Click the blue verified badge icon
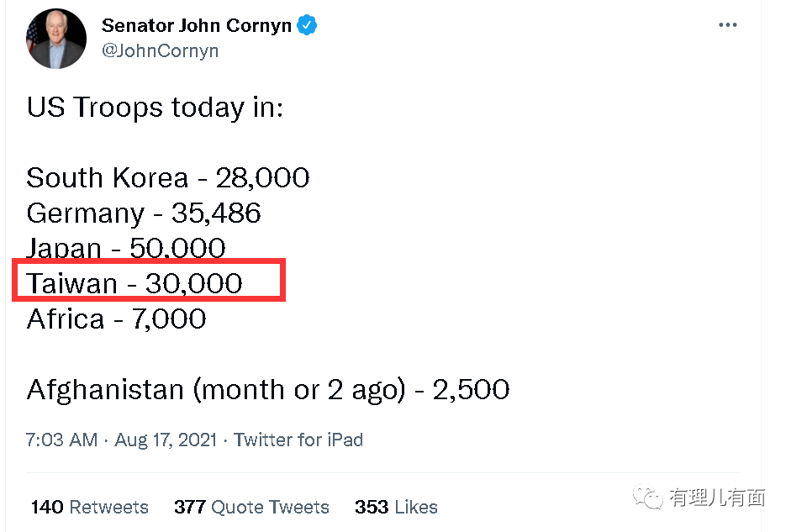The width and height of the screenshot is (791, 532). (308, 26)
